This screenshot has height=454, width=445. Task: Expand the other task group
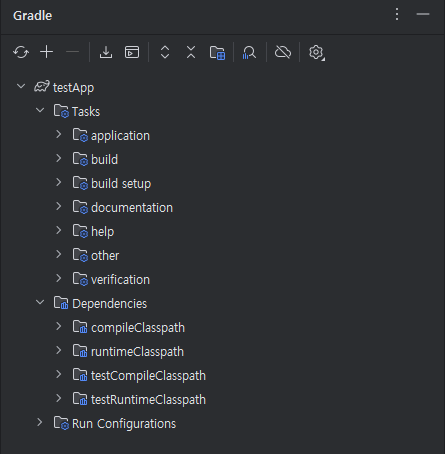click(59, 254)
